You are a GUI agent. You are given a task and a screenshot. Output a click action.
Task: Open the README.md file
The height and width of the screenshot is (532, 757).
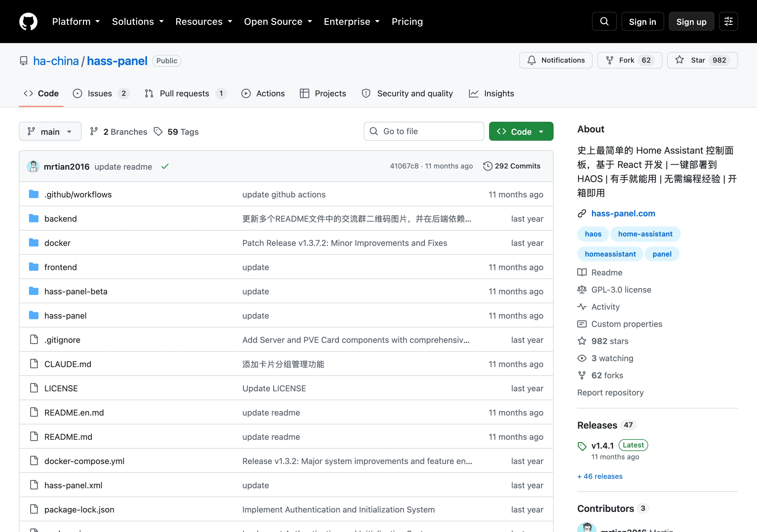68,437
